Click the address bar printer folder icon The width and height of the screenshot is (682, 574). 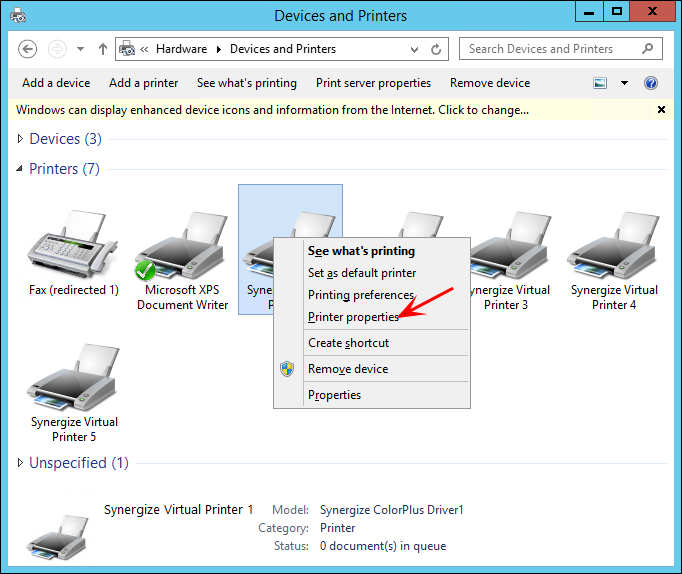point(127,49)
